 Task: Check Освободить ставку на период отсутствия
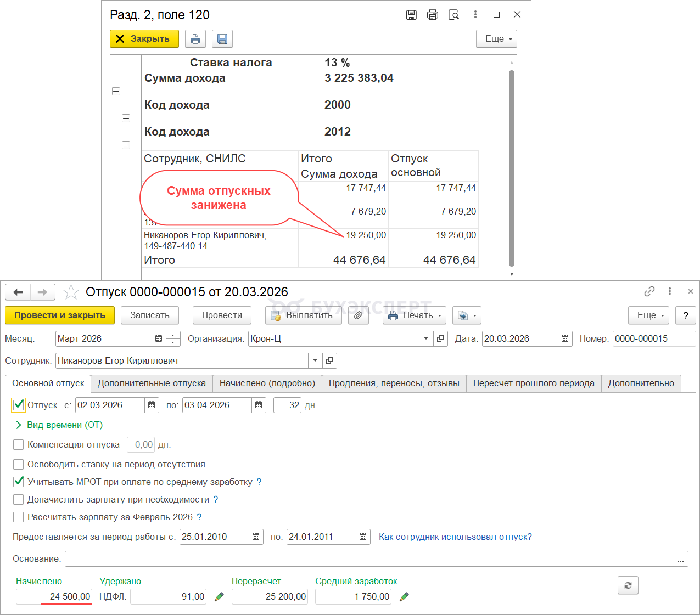pyautogui.click(x=19, y=464)
